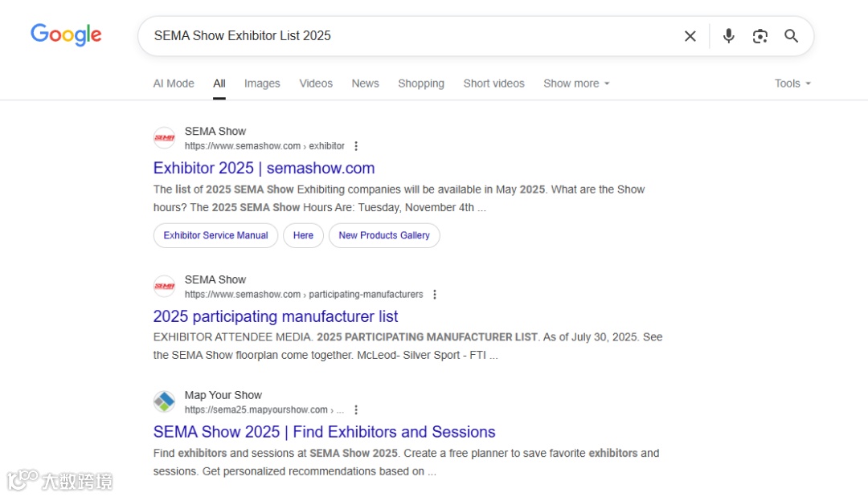Click the New Products Gallery sitelink chip
Screen dimensions: 868x497
384,235
